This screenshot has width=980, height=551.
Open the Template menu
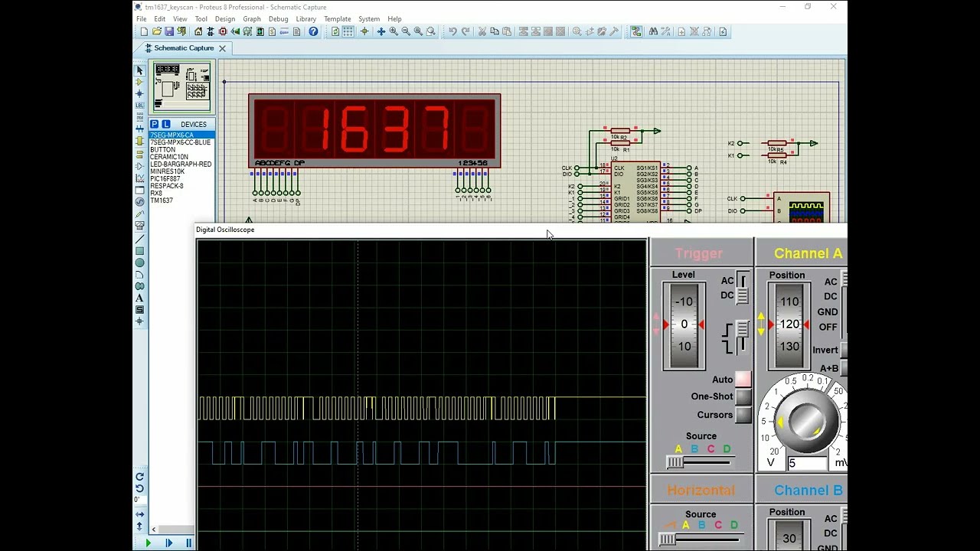click(x=338, y=19)
